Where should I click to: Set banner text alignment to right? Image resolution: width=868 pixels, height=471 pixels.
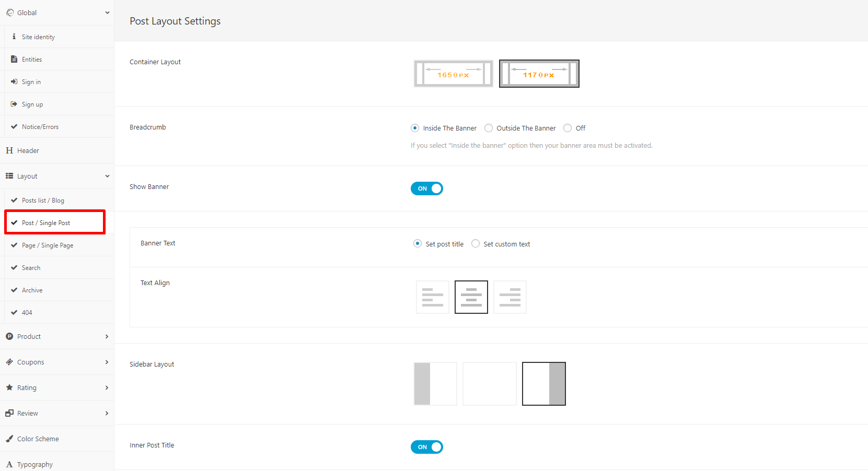tap(510, 297)
